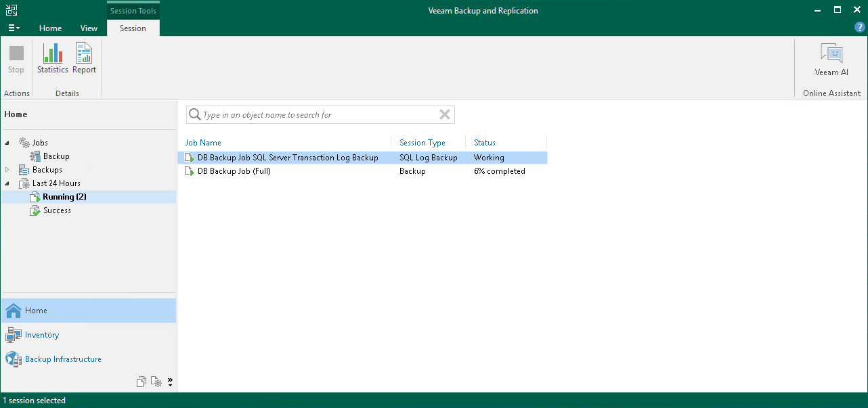Collapse the Last 24 Hours node
Screen dimensions: 868x408
point(7,183)
